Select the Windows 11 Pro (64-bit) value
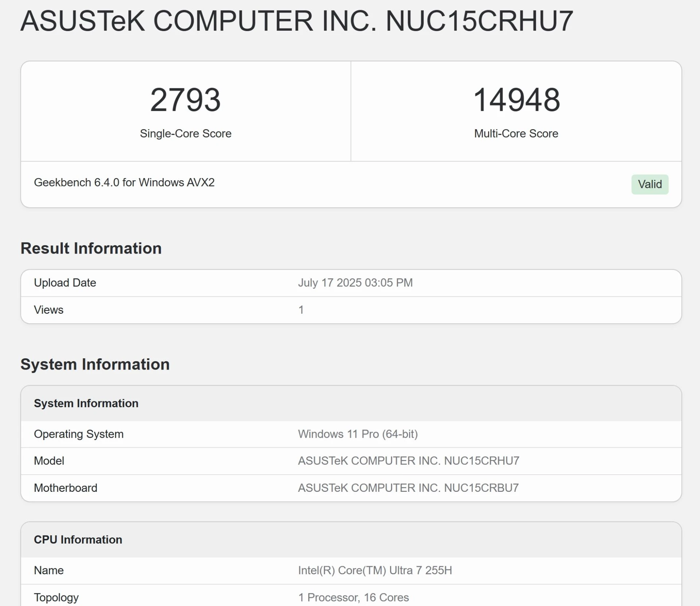700x606 pixels. [358, 434]
